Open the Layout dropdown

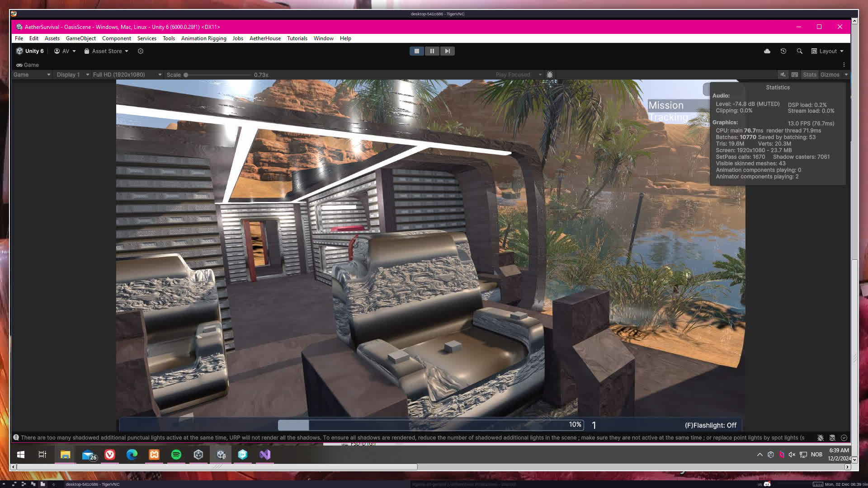coord(827,51)
